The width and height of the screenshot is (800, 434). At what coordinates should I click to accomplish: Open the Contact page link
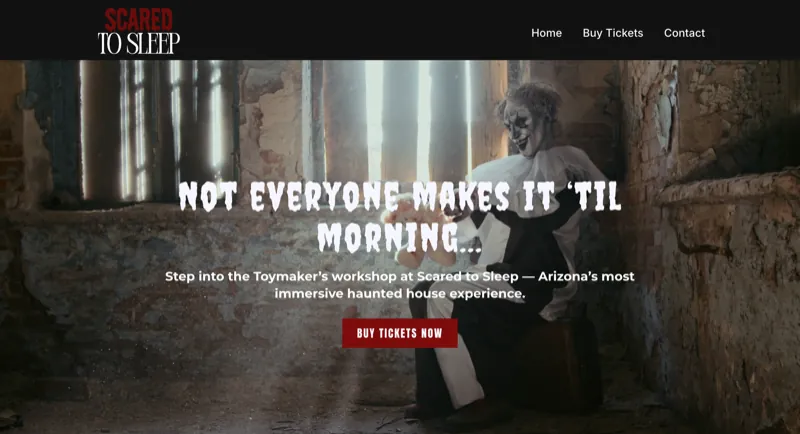(x=684, y=33)
